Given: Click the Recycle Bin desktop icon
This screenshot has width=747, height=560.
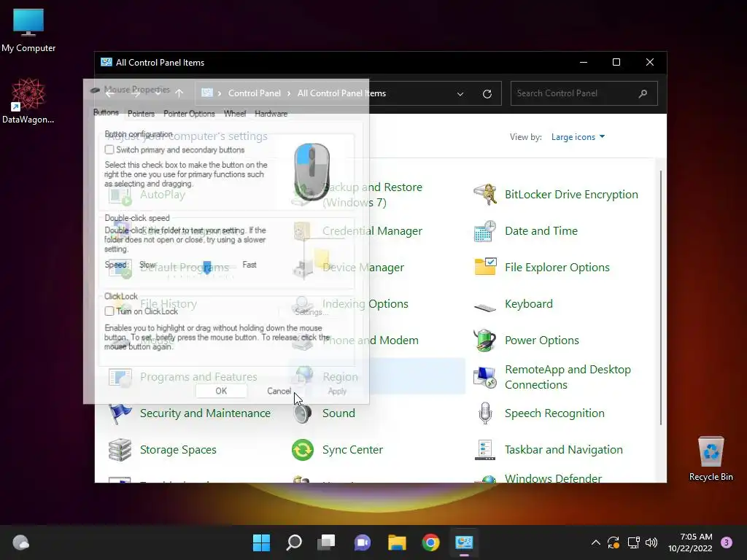Looking at the screenshot, I should (x=711, y=459).
